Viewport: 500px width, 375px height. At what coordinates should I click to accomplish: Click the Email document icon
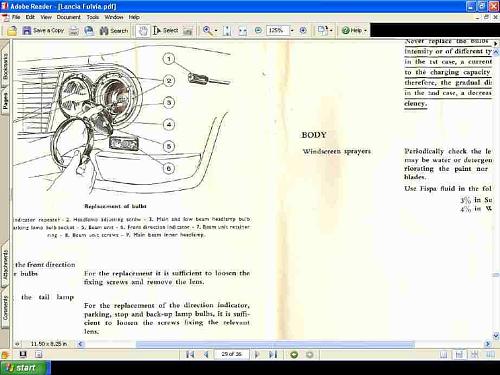[89, 31]
